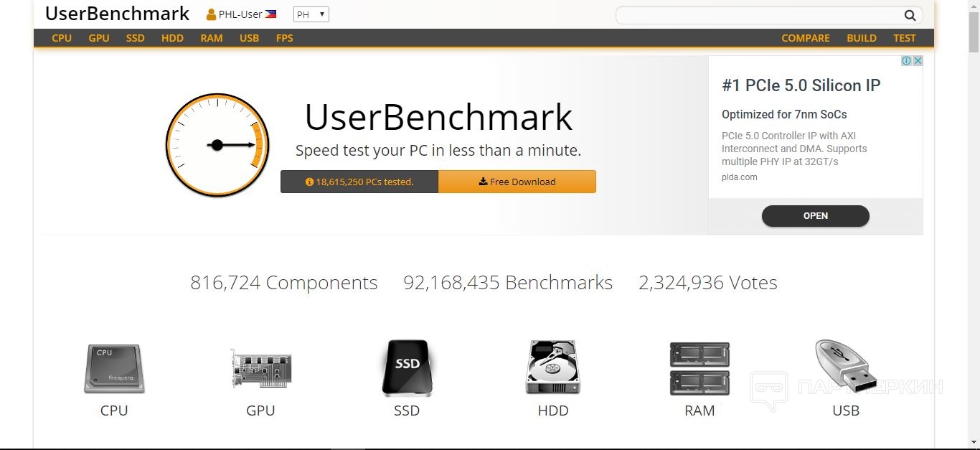Open the FPS menu item
This screenshot has width=980, height=450.
[x=285, y=38]
